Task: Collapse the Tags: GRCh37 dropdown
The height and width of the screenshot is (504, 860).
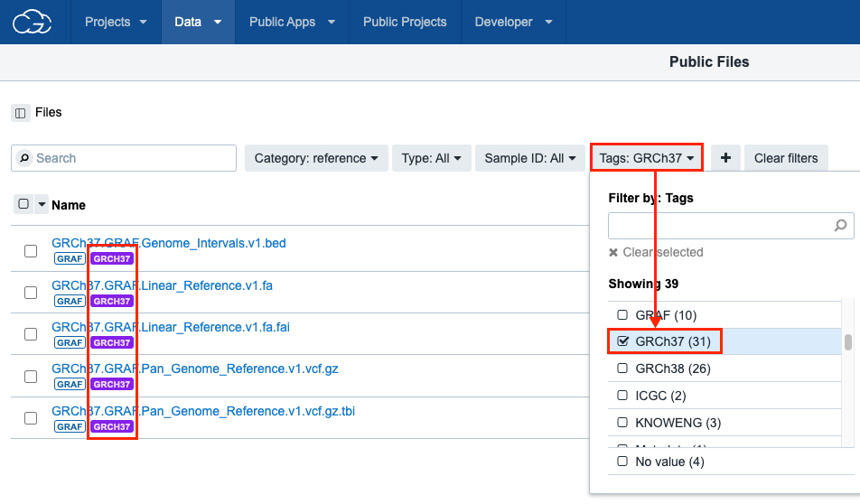Action: 647,158
